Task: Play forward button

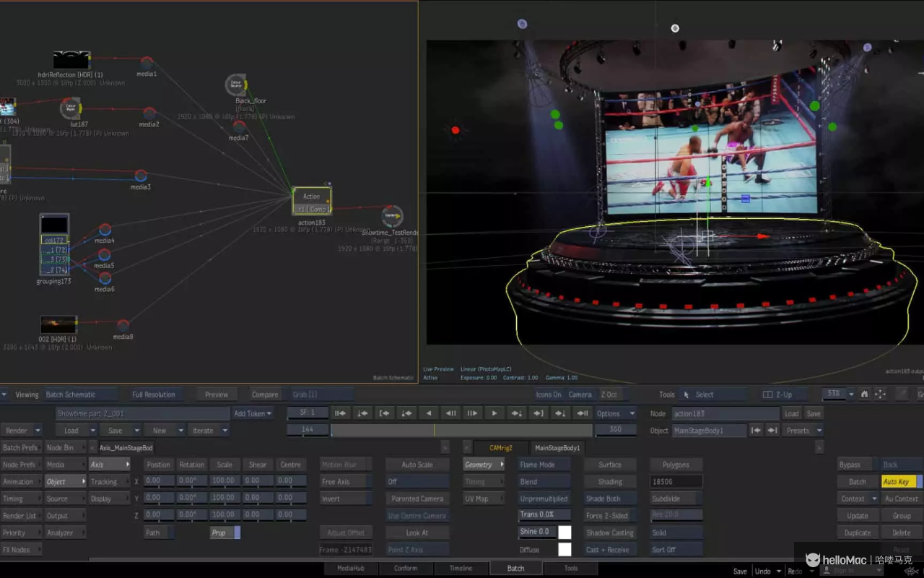Action: 494,413
